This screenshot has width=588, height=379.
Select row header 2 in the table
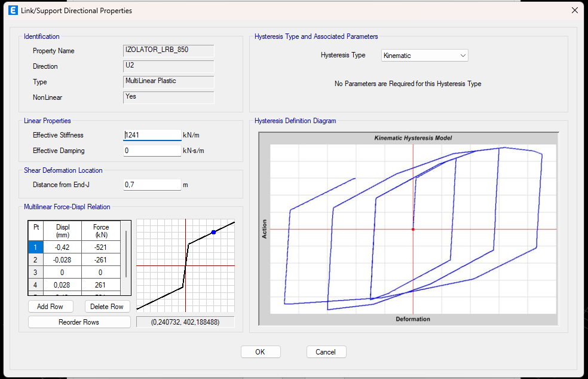36,259
